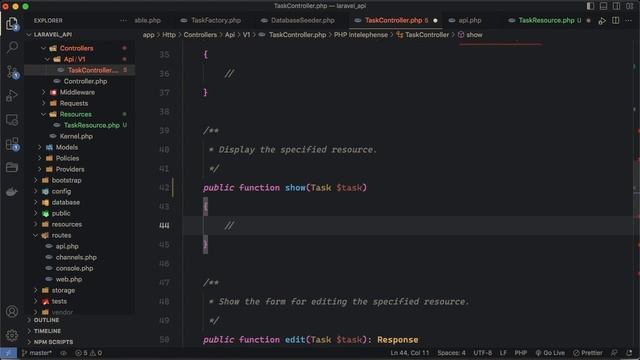640x360 pixels.
Task: Select the PHP language mode
Action: (x=520, y=353)
